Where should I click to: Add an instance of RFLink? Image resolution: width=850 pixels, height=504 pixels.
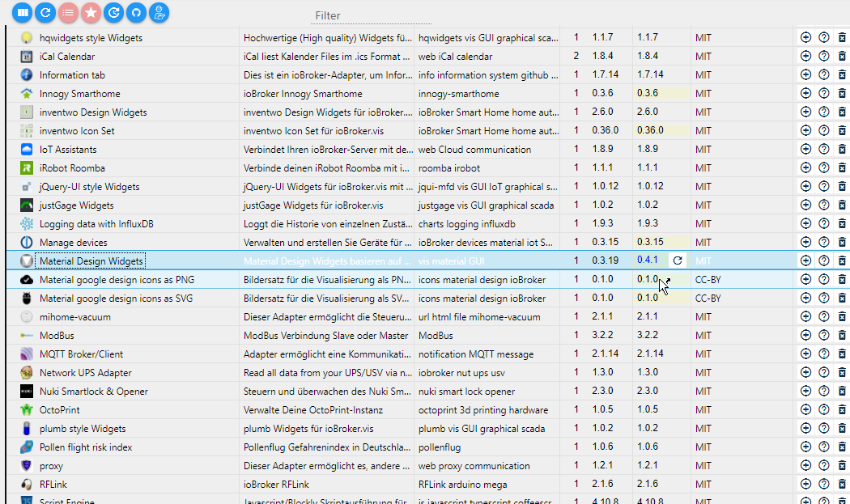pyautogui.click(x=805, y=484)
